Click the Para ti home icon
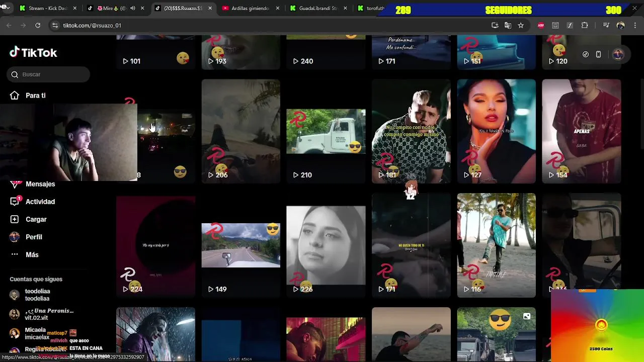This screenshot has width=644, height=362. 15,96
